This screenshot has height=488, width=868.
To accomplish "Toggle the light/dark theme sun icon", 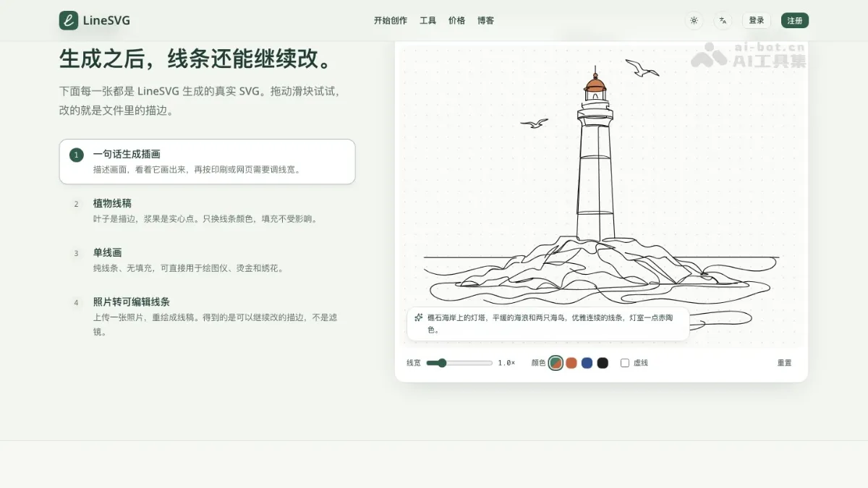I will coord(694,20).
